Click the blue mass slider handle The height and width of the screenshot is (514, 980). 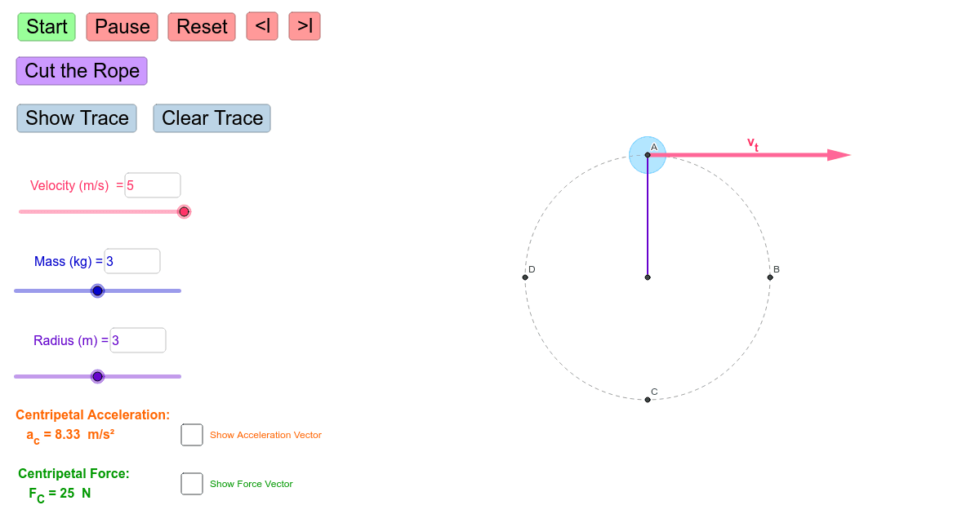(x=98, y=290)
